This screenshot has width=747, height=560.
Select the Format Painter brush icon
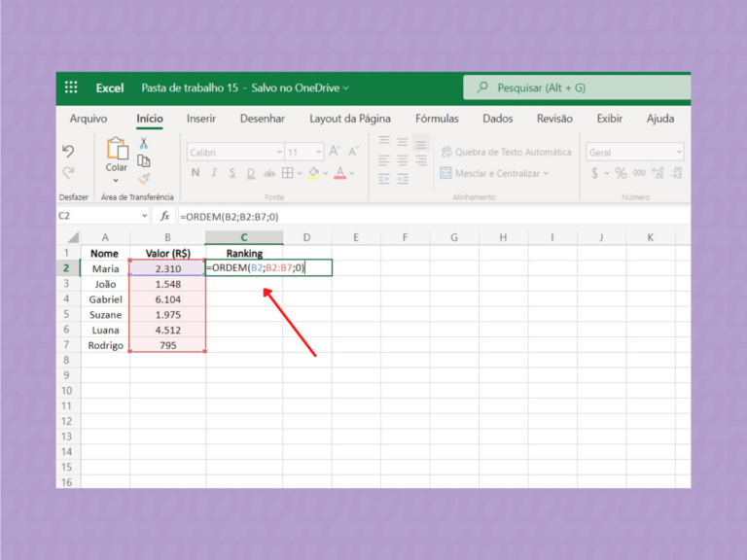click(143, 179)
